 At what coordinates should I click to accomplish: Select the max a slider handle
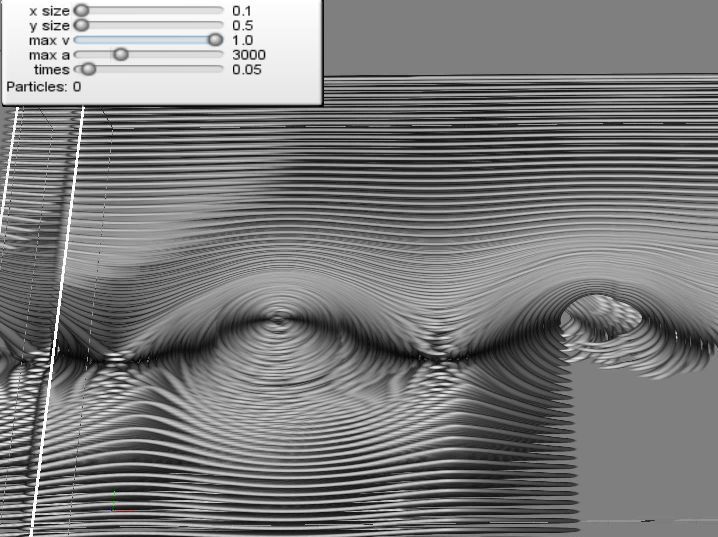[x=120, y=55]
